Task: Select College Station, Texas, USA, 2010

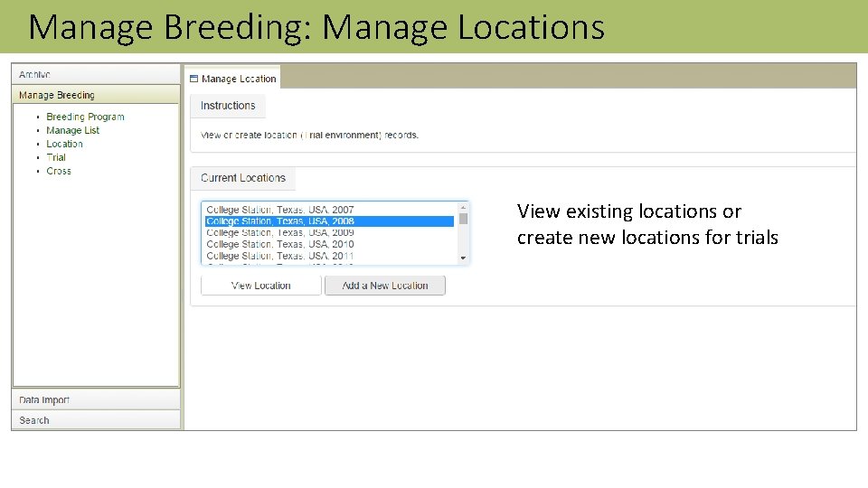Action: point(329,244)
